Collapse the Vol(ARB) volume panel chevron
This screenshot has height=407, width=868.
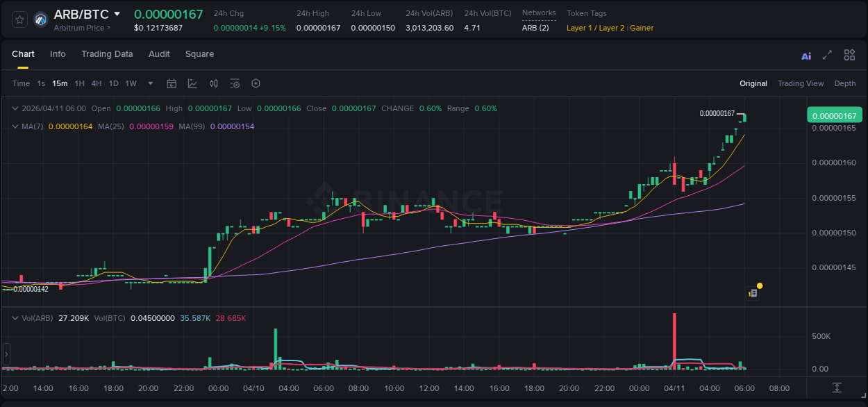tap(15, 318)
